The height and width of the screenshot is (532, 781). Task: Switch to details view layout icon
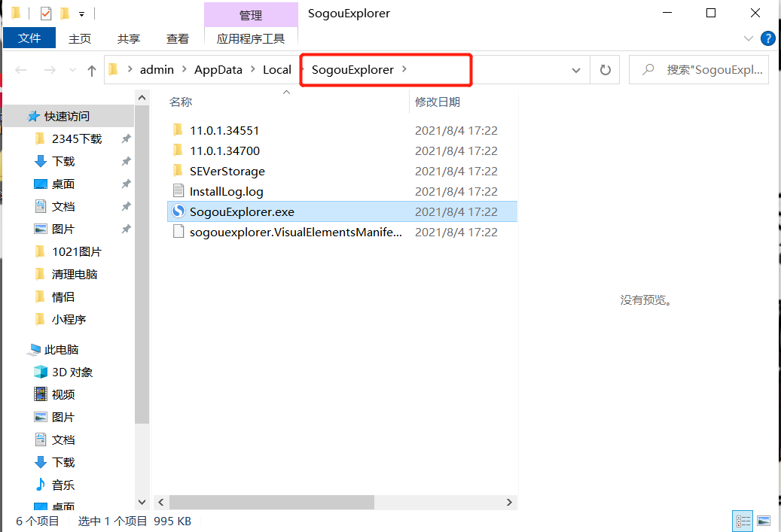click(x=743, y=521)
